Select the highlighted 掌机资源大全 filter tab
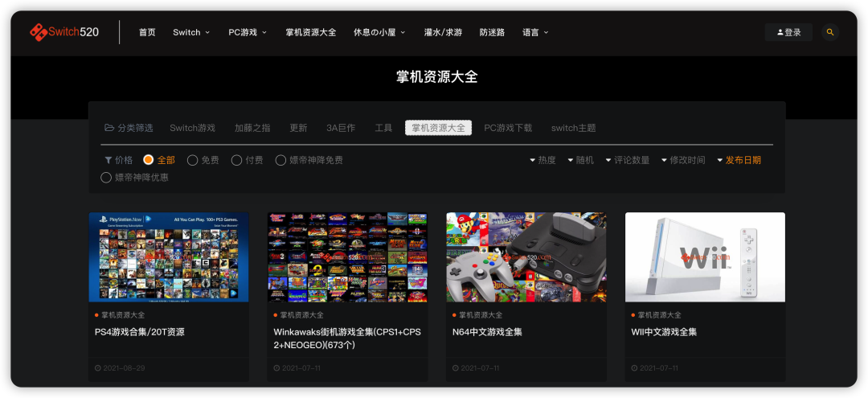The image size is (868, 398). pos(439,128)
